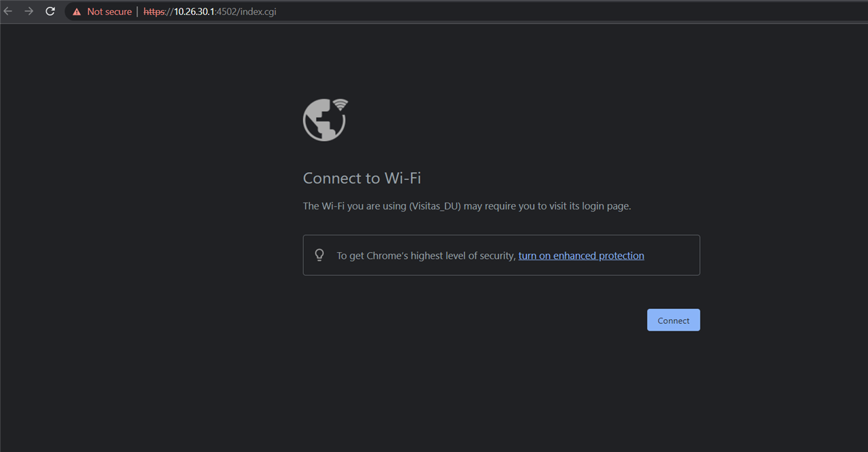Screen dimensions: 868x452
Task: Click the 4502 port number in URL
Action: (225, 12)
